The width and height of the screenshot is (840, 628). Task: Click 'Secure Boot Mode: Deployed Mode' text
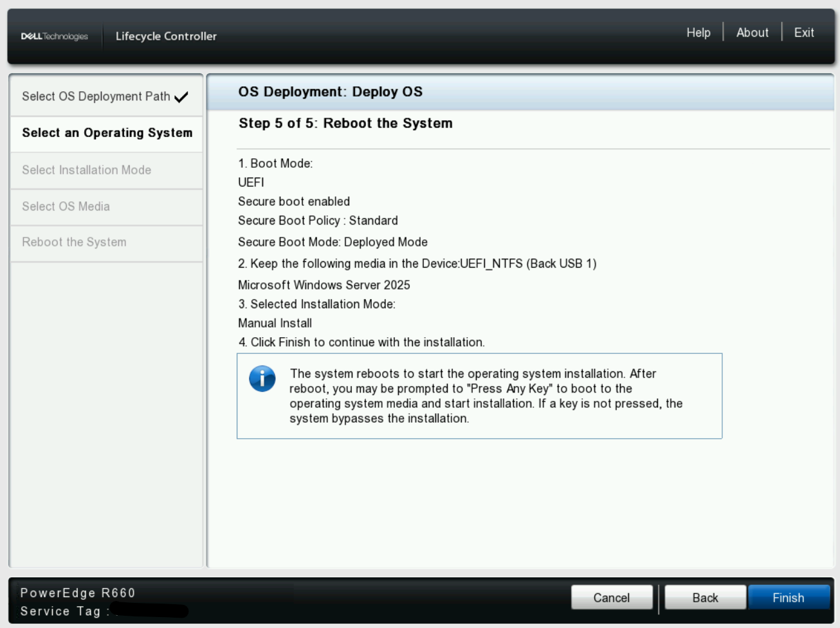333,242
